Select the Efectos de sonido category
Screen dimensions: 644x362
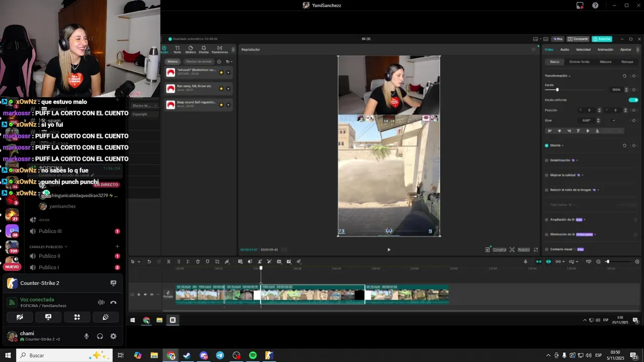(x=199, y=61)
